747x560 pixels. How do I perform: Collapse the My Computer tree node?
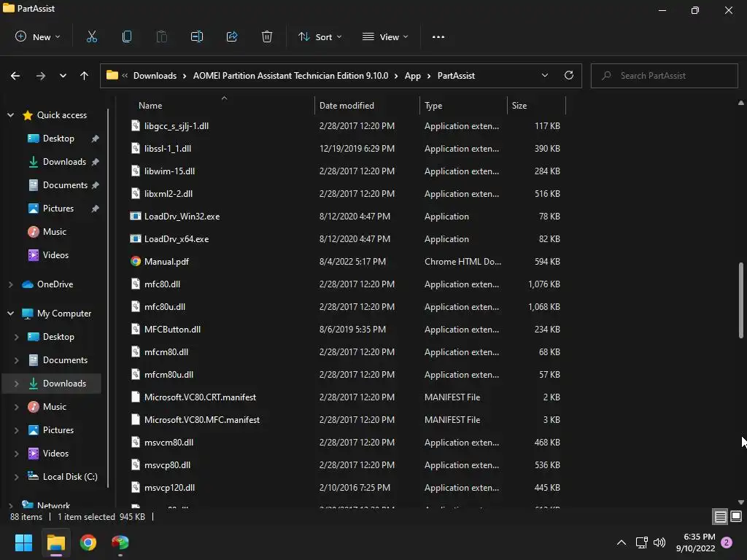click(10, 314)
